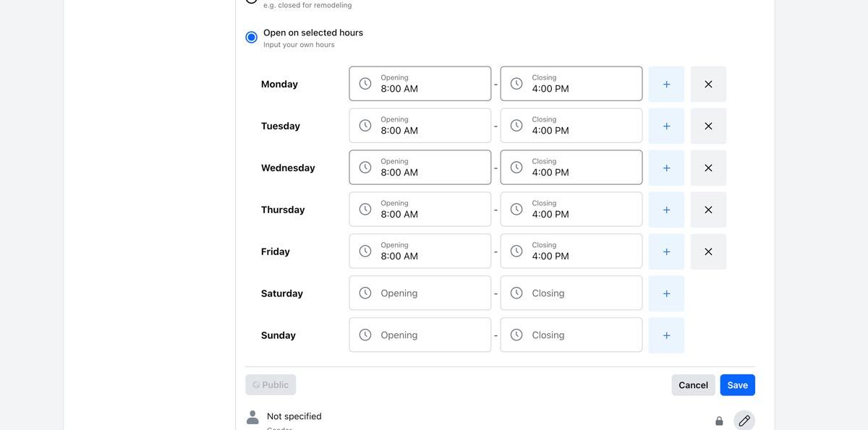Select the partially visible radio option above
Image resolution: width=868 pixels, height=430 pixels.
(251, 1)
